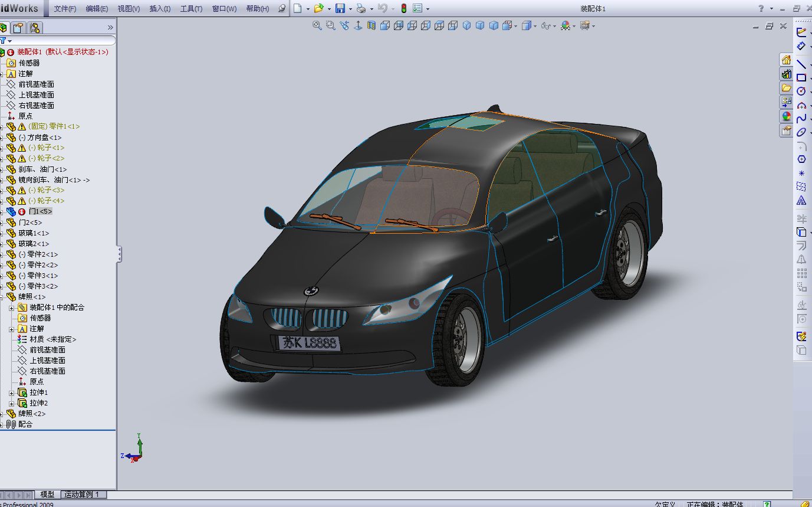Select the Spline sketch tool
Screen dimensions: 812x507
(x=801, y=119)
